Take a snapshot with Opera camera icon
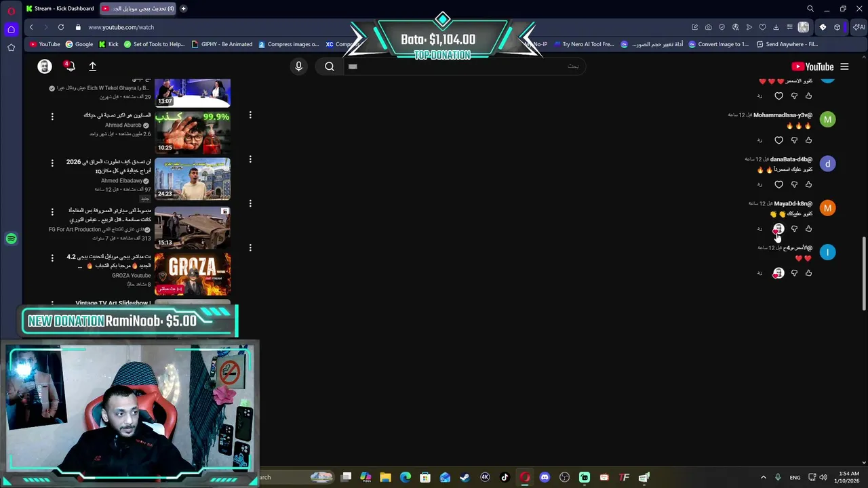This screenshot has width=868, height=488. (708, 27)
